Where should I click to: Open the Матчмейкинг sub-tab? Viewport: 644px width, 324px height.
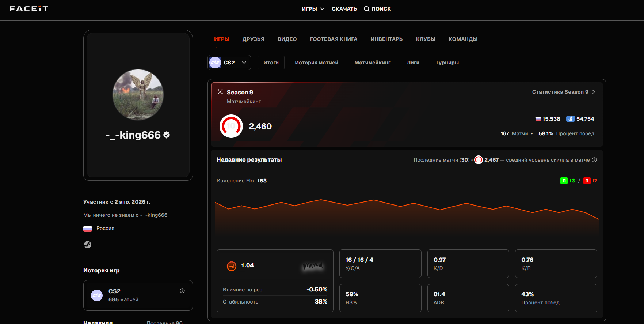tap(373, 63)
